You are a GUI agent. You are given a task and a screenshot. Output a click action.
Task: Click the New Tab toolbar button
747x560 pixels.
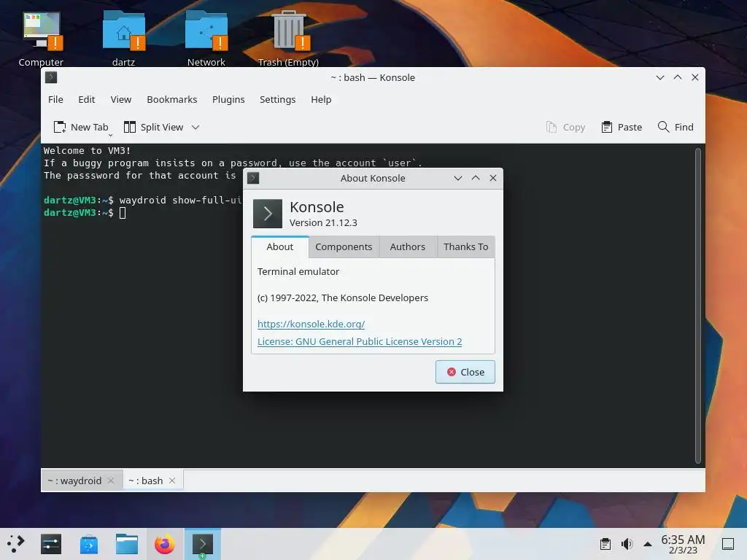point(82,127)
